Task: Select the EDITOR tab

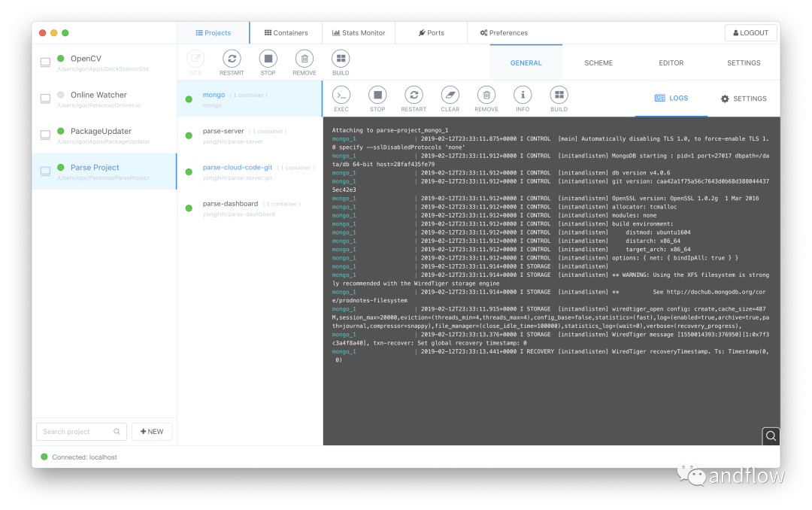Action: point(671,62)
